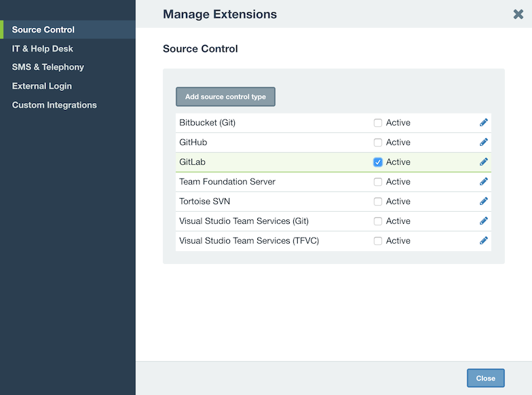Go to External Login settings

pos(42,86)
